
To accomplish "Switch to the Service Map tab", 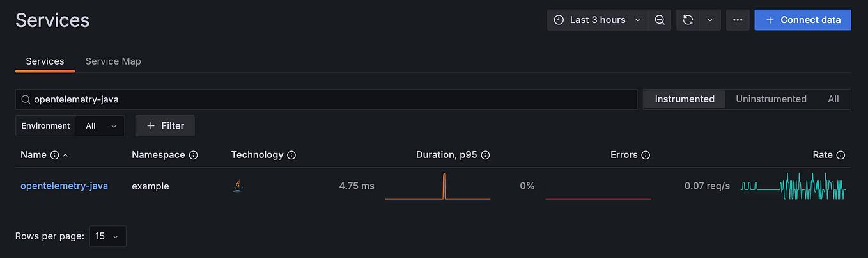I will click(113, 61).
